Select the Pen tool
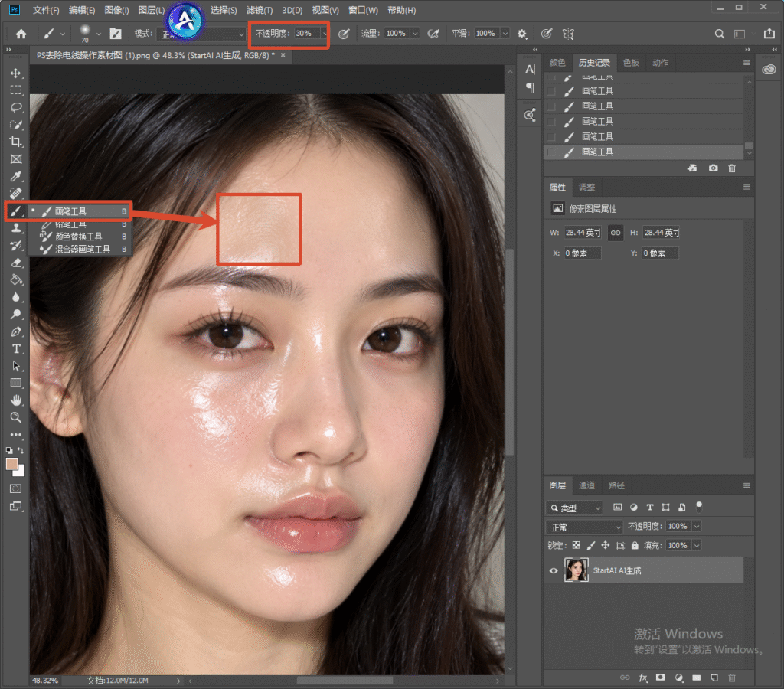The width and height of the screenshot is (784, 689). coord(16,331)
